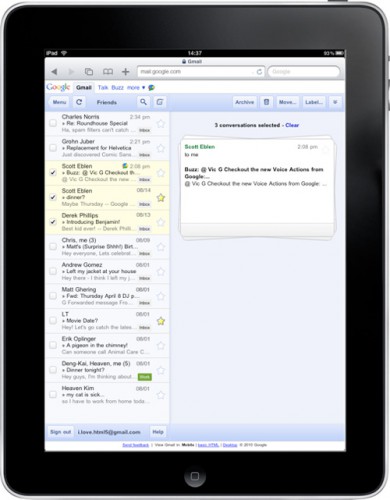The image size is (390, 500).
Task: Open the Safari pages/tabs icon
Action: click(x=89, y=72)
